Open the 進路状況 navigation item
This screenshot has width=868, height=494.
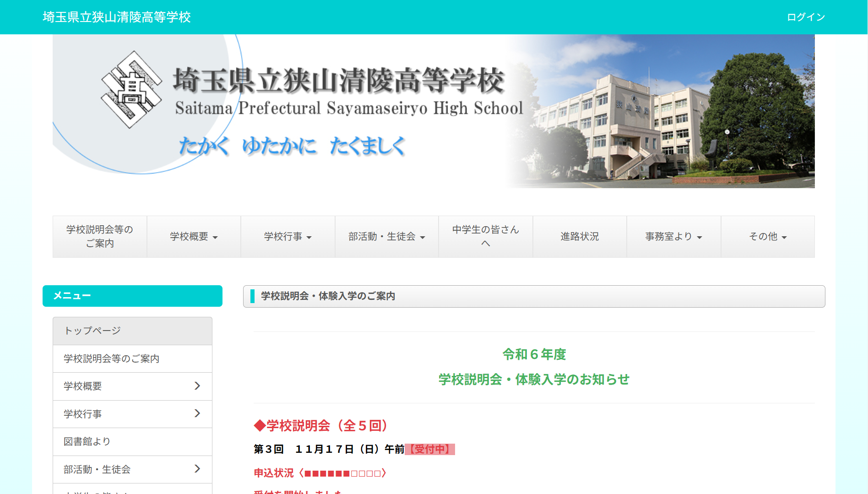coord(580,236)
